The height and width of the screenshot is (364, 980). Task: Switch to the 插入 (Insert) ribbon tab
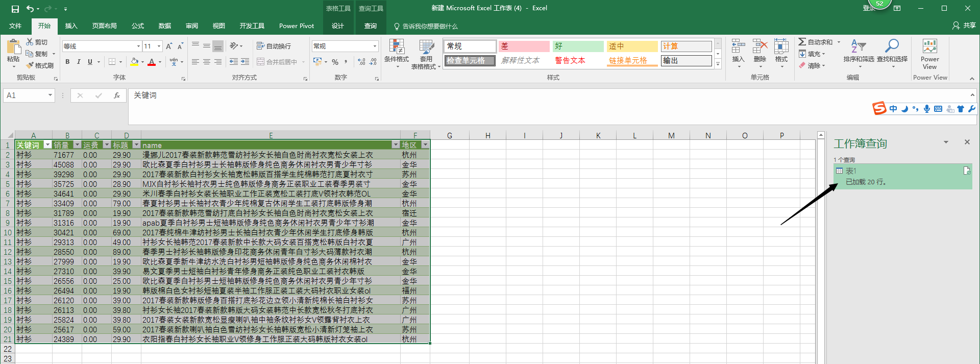[71, 26]
